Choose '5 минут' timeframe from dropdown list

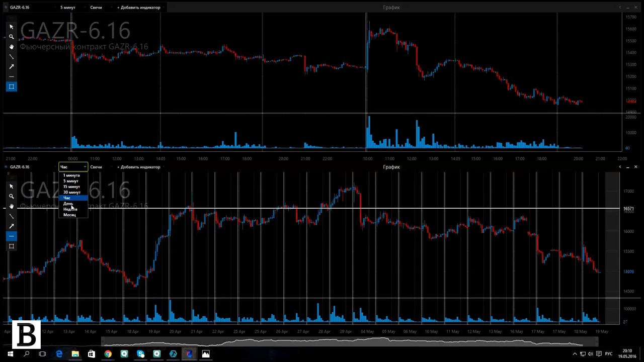coord(73,181)
